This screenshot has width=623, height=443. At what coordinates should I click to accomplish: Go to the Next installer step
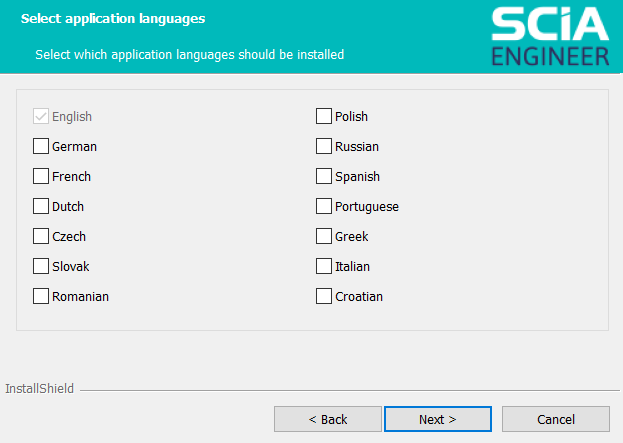point(438,419)
